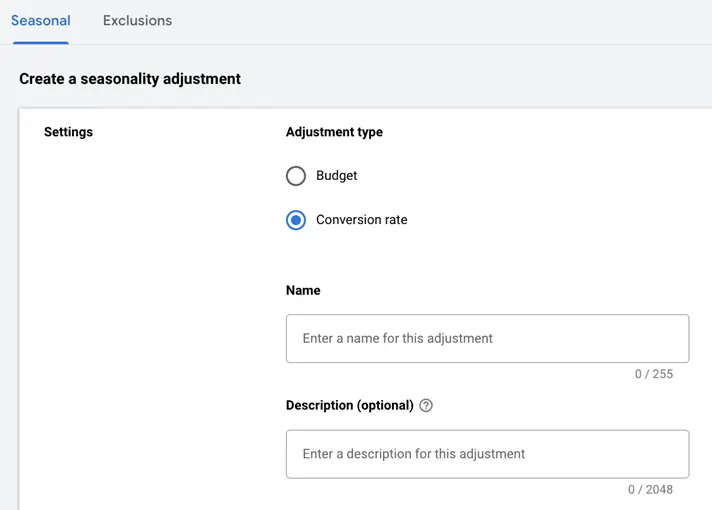The width and height of the screenshot is (712, 510).
Task: Switch to the Exclusions tab
Action: (137, 21)
